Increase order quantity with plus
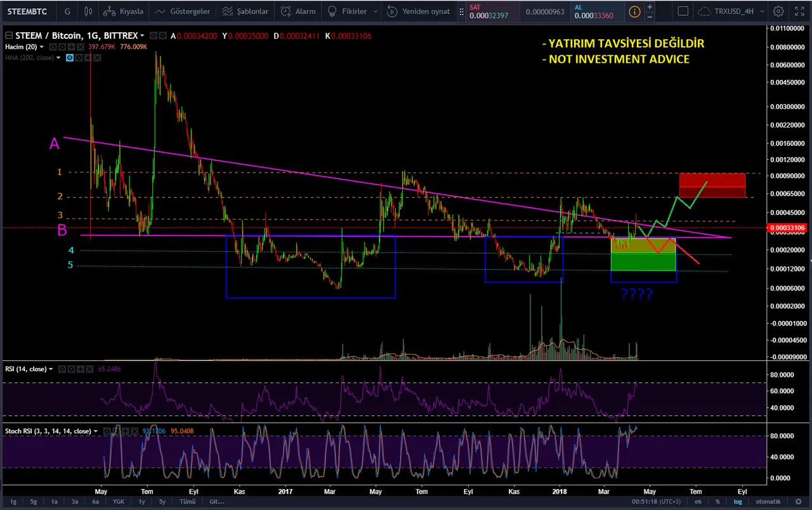 click(649, 6)
